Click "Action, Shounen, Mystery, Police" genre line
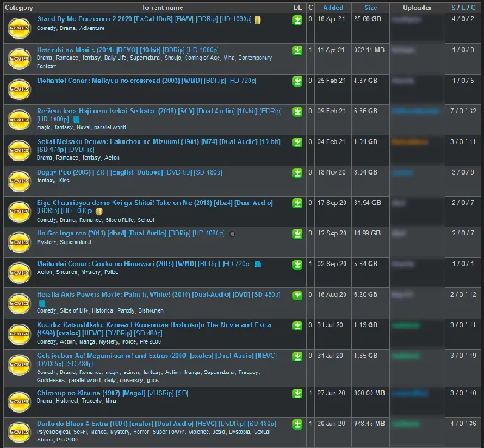 (x=77, y=272)
